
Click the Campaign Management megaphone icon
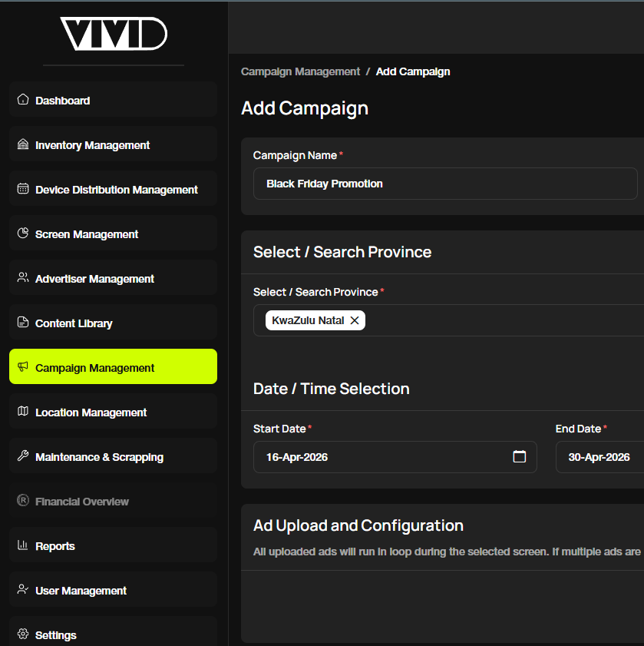coord(21,367)
